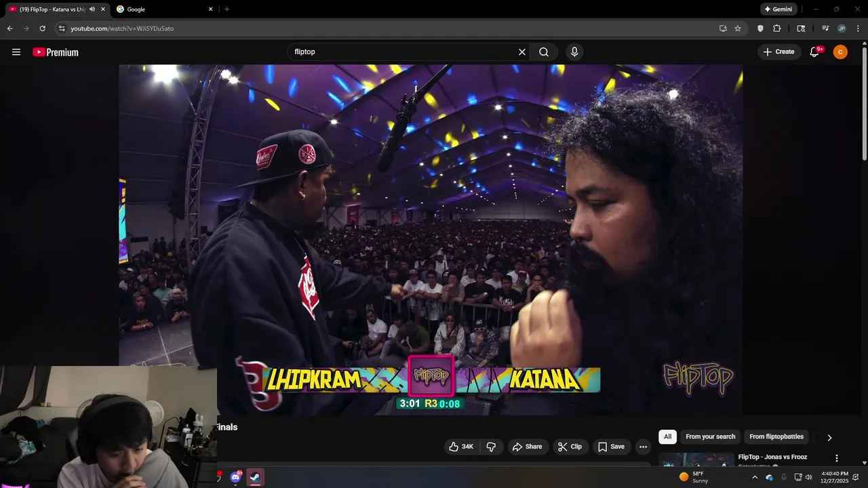Screen dimensions: 868x488
Task: Create a clip of the video
Action: click(570, 447)
